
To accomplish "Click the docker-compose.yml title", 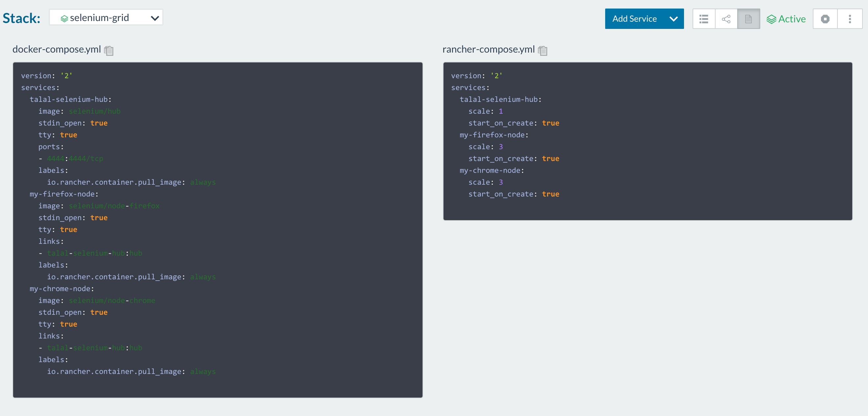I will pos(57,49).
